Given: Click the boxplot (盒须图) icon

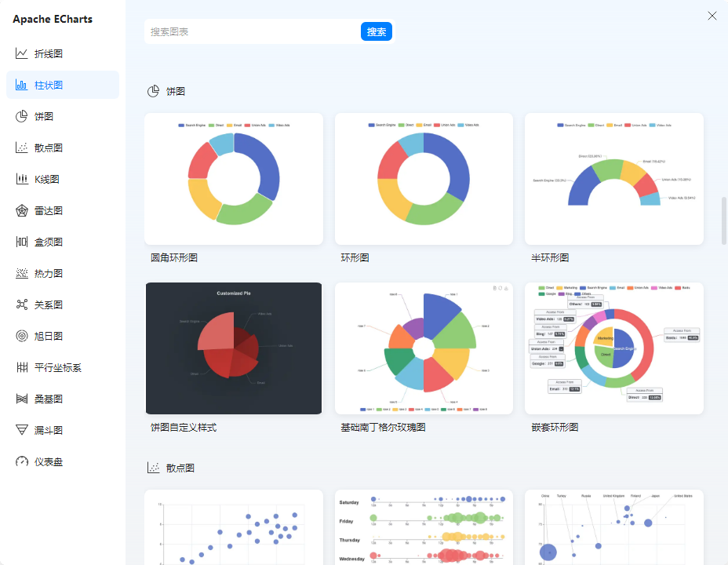Looking at the screenshot, I should pos(22,242).
